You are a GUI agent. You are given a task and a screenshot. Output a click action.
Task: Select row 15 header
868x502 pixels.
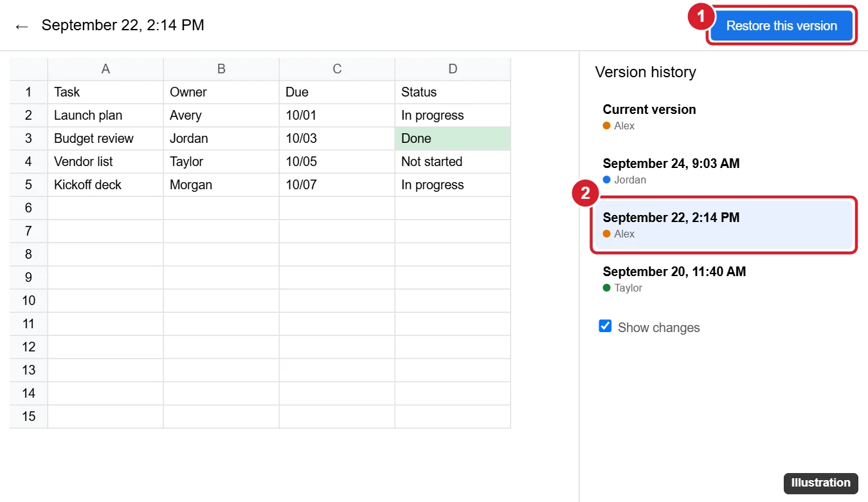coord(28,416)
